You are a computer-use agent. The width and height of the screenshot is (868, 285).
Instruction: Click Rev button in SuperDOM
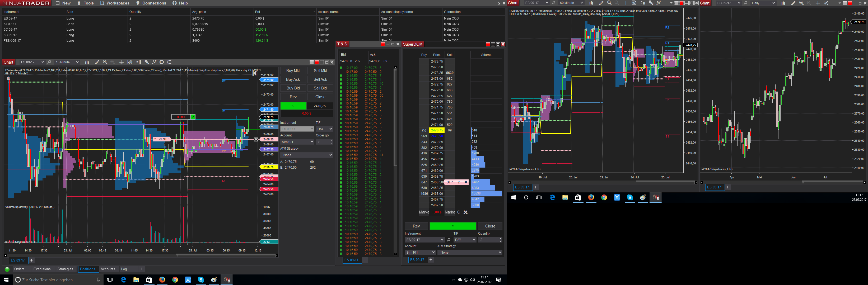click(416, 226)
